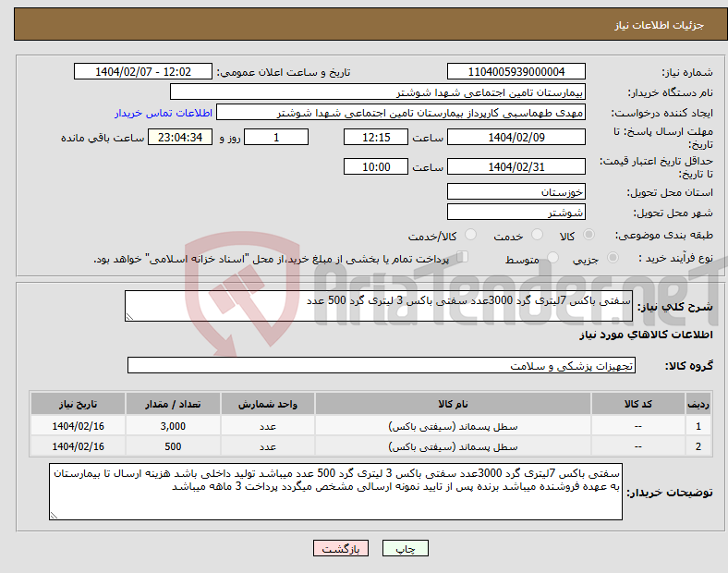
Task: Click the delivery province field خوزستان
Action: coord(516,191)
